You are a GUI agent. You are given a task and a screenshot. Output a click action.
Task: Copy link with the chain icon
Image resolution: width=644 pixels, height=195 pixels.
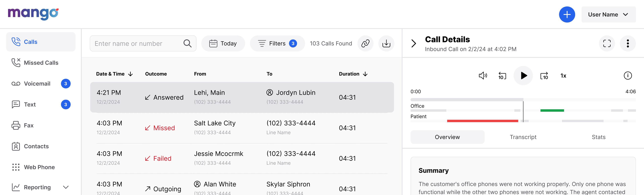coord(365,43)
